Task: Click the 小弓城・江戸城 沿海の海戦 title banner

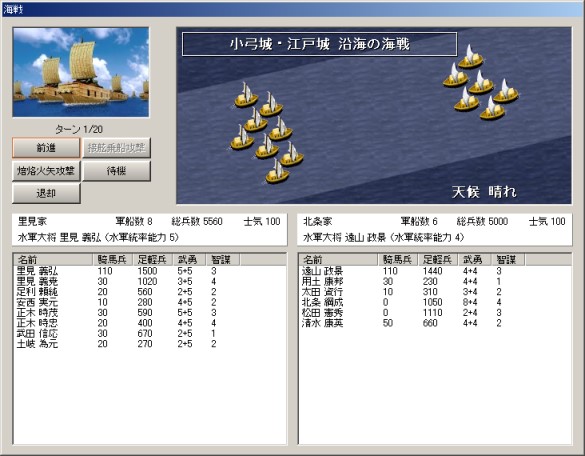Action: pos(319,44)
